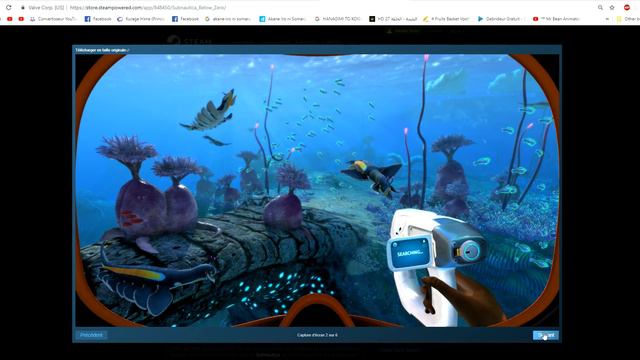This screenshot has width=640, height=360.
Task: Open the first Facebook bookmark
Action: coord(98,19)
